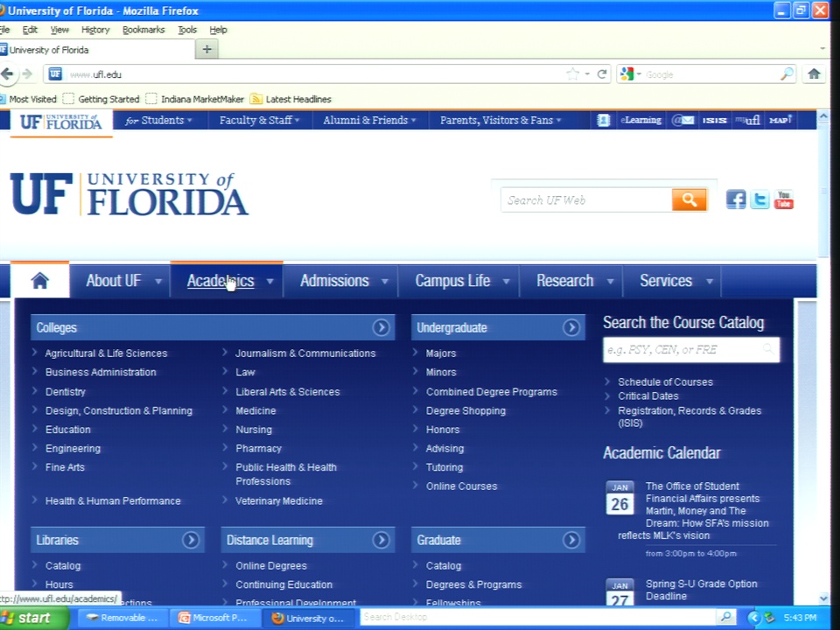Open a new tab with the plus button
This screenshot has width=840, height=630.
[x=206, y=50]
